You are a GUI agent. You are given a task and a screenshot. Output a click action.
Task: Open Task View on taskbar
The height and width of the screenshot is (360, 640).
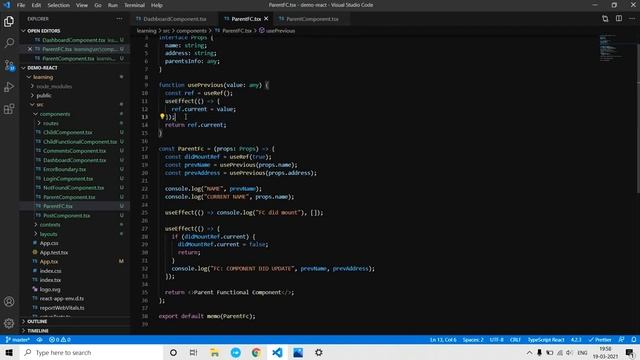pos(194,353)
